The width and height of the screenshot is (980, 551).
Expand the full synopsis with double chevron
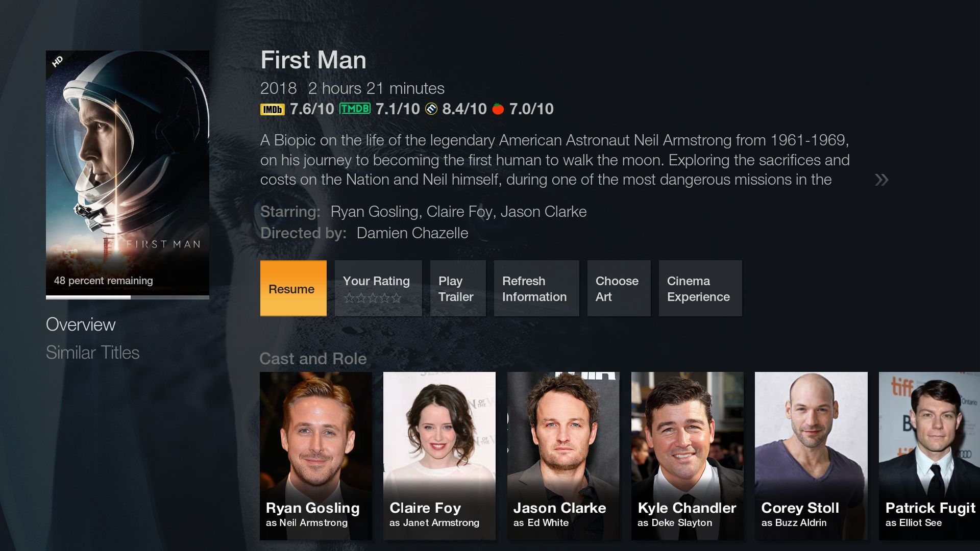point(881,180)
